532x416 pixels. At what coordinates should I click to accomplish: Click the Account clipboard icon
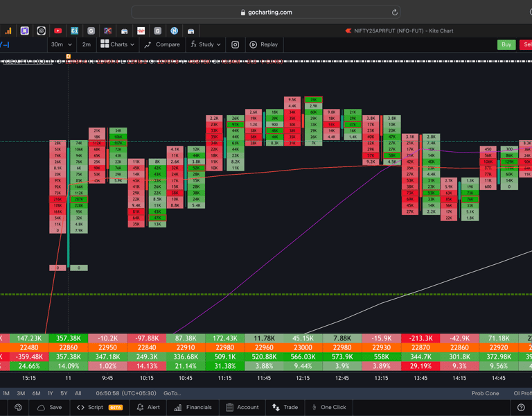tap(230, 408)
